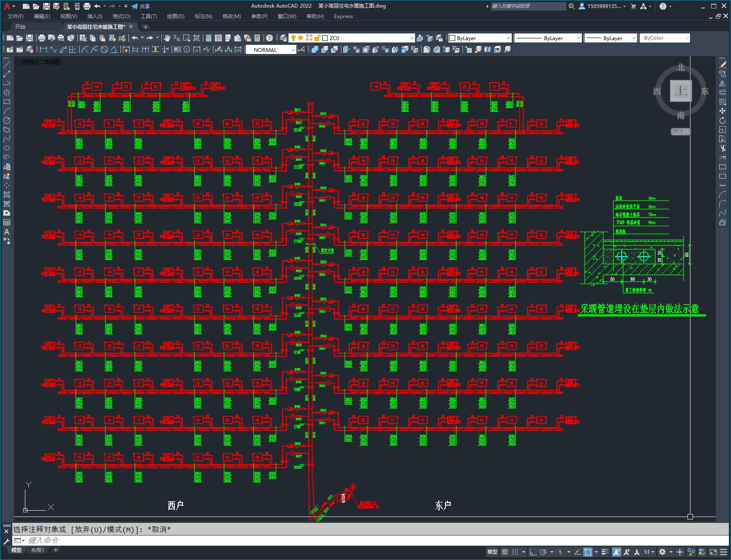The height and width of the screenshot is (560, 731).
Task: Open the AutoCAD application menu arrow
Action: [14, 6]
